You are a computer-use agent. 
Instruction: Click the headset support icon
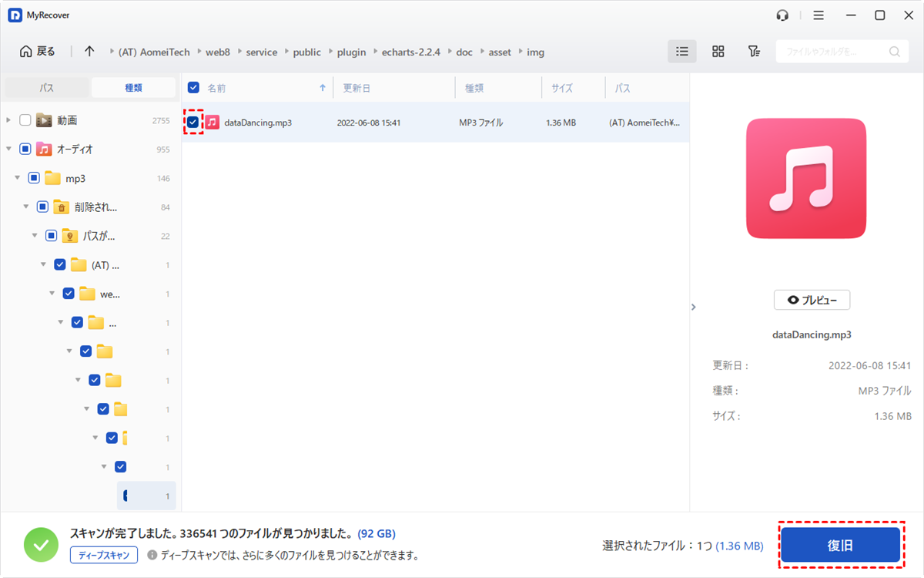782,15
